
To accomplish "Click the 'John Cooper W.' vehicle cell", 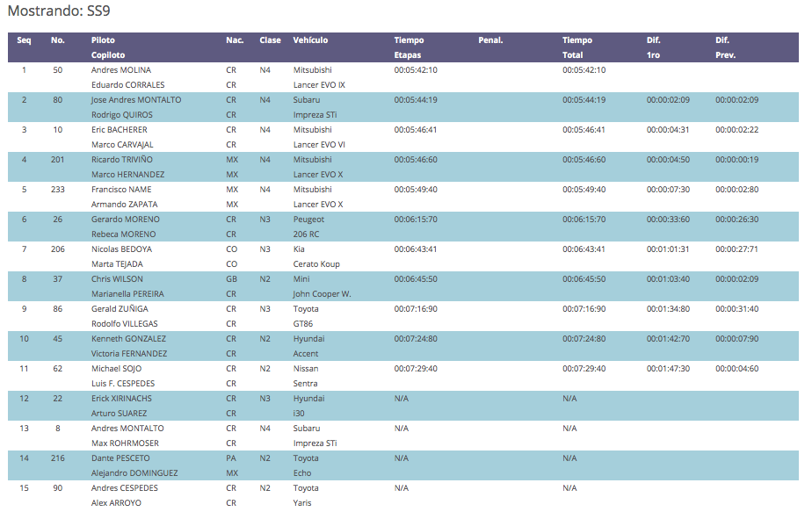I will 322,294.
